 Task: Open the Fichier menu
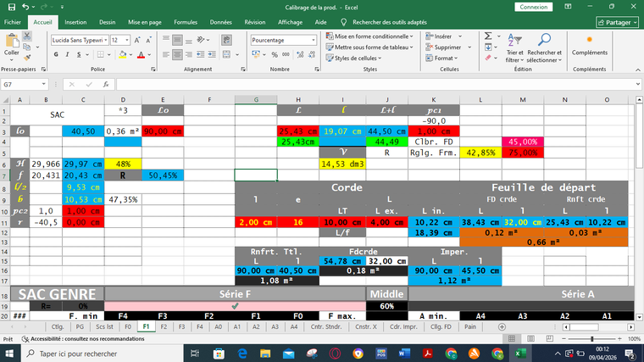13,22
